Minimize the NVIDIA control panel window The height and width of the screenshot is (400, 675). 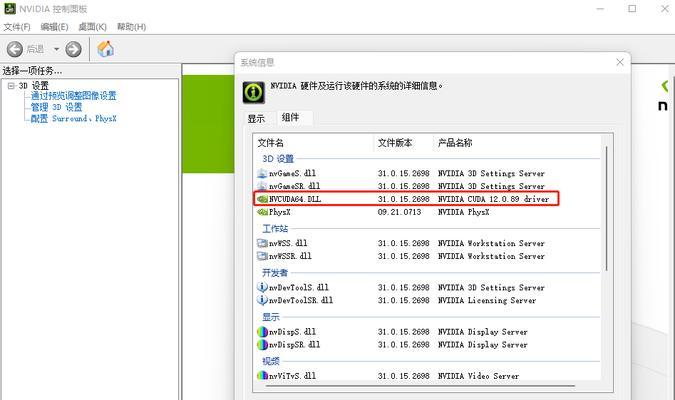600,9
